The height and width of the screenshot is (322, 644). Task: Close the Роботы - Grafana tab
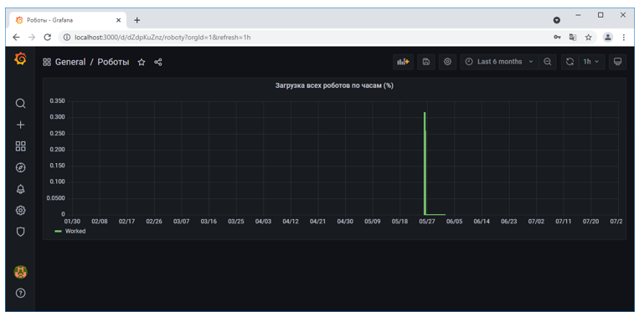pos(118,20)
